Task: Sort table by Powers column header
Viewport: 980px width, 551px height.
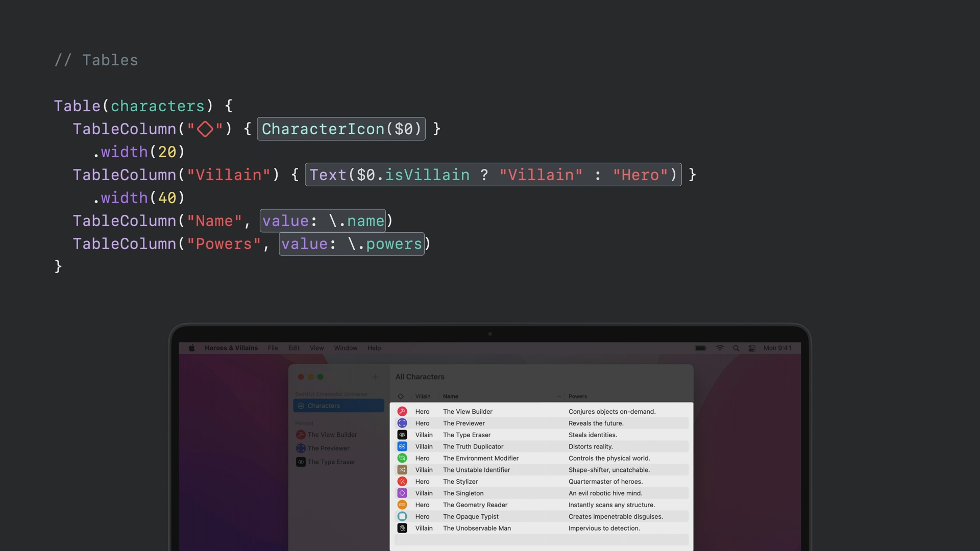Action: tap(577, 396)
